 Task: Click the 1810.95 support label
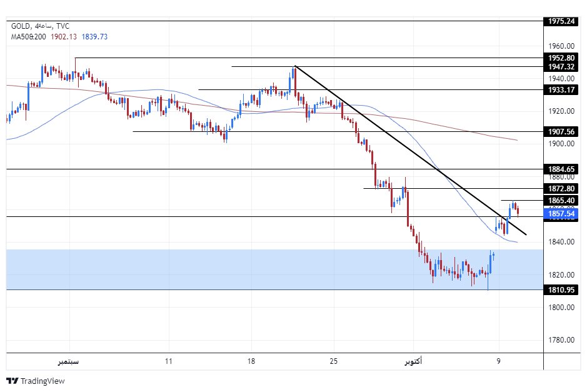click(561, 290)
